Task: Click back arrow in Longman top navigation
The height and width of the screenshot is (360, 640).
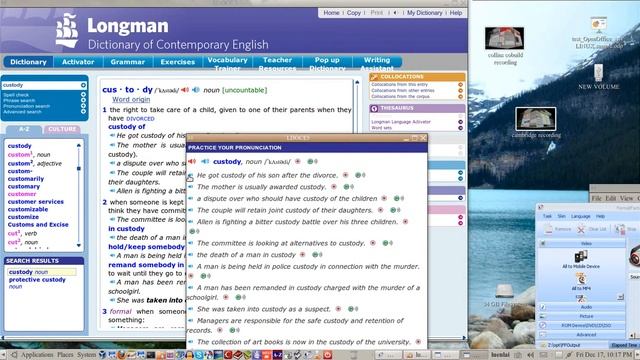Action: pyautogui.click(x=395, y=13)
